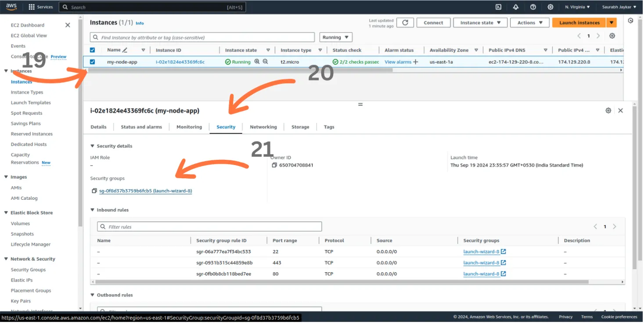This screenshot has height=324, width=644.
Task: Click the sidebar vertical scrollbar
Action: [x=80, y=123]
